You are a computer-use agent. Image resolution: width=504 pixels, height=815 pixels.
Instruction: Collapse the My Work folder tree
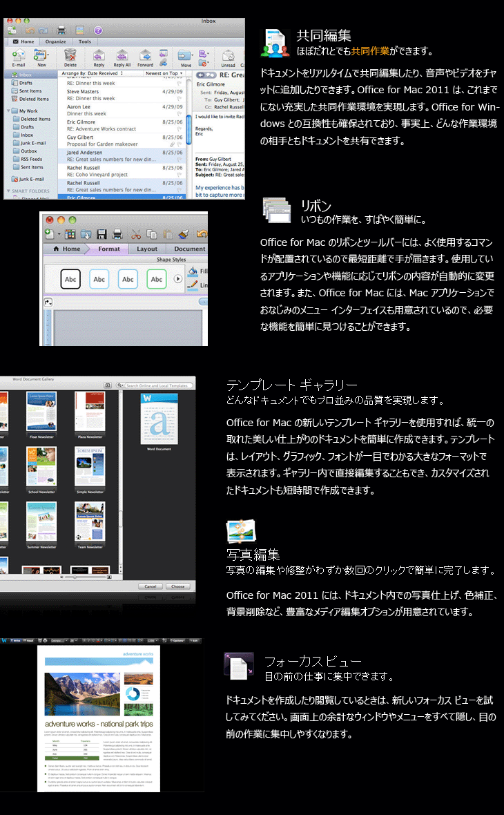click(x=9, y=111)
